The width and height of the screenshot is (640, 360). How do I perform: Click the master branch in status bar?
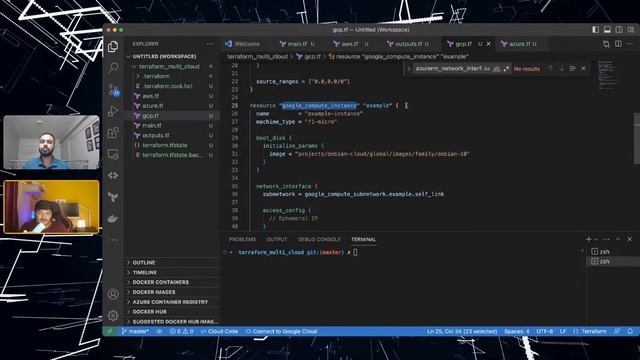[x=135, y=331]
